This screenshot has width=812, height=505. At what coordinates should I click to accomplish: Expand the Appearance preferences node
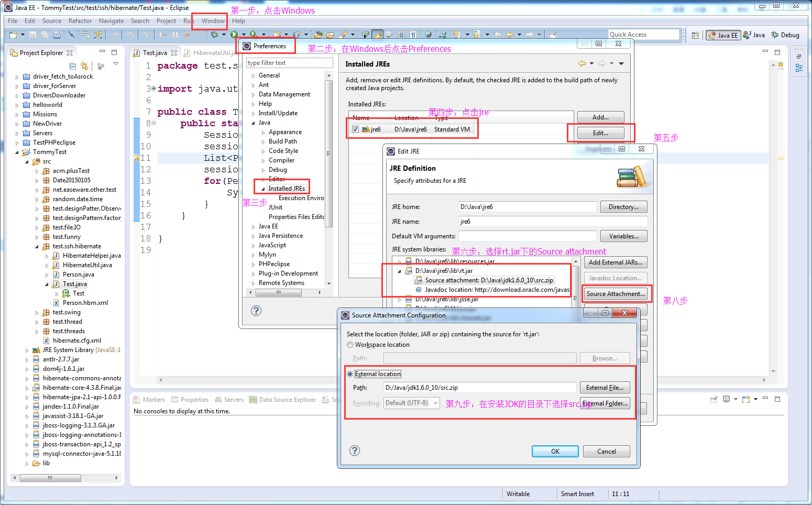[263, 132]
